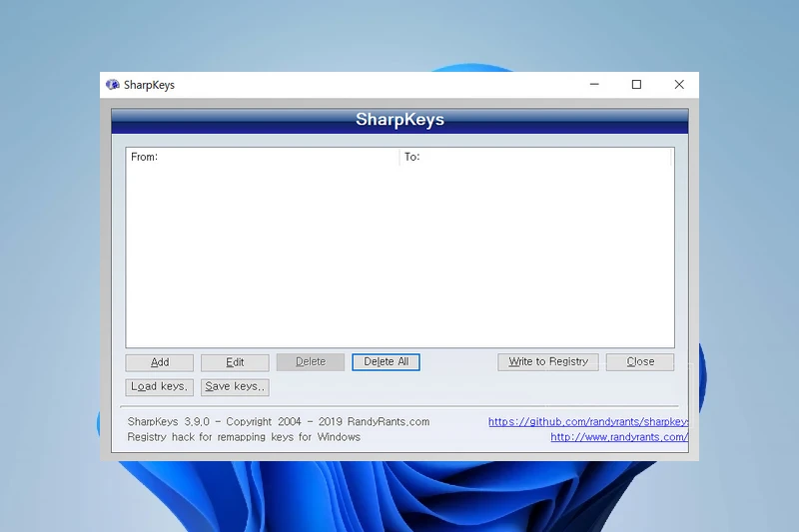Click the greyed-out Delete button
Screen dimensions: 799x532
[x=311, y=362]
